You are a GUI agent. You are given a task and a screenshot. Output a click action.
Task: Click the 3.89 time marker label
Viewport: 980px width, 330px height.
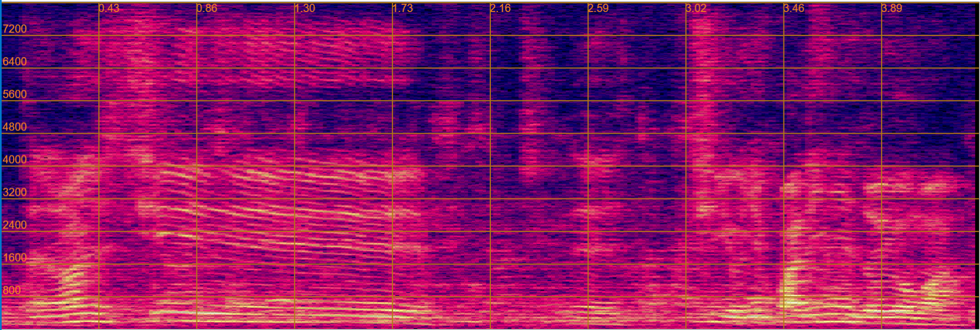click(x=892, y=8)
